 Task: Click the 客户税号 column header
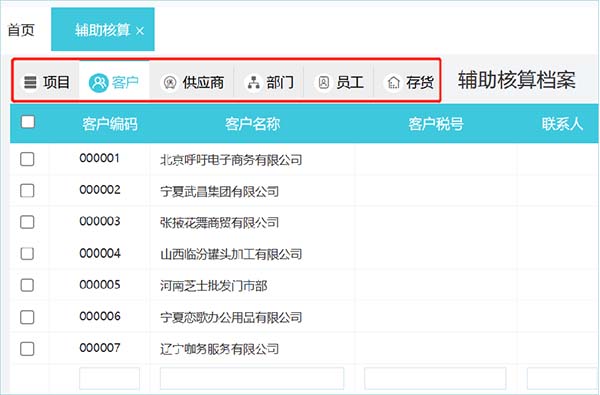pos(436,124)
